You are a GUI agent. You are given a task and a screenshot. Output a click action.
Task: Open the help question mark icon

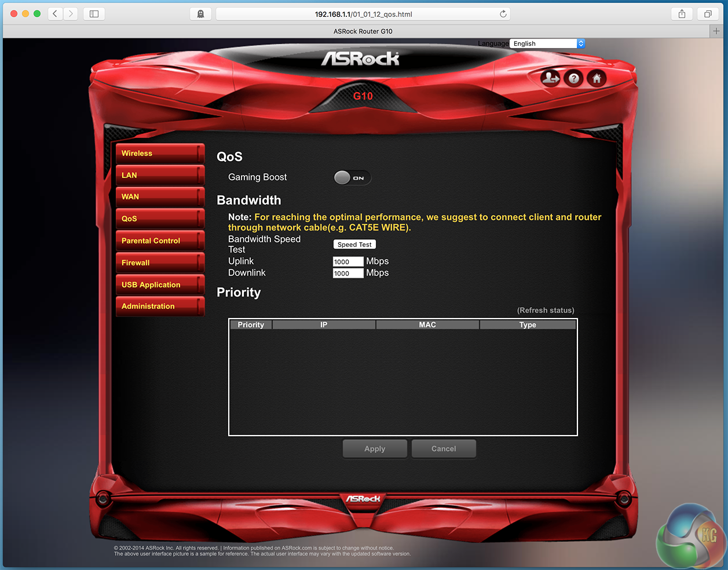click(x=573, y=78)
